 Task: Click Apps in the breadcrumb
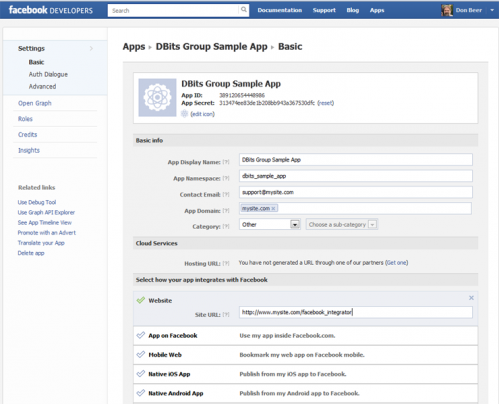(134, 47)
